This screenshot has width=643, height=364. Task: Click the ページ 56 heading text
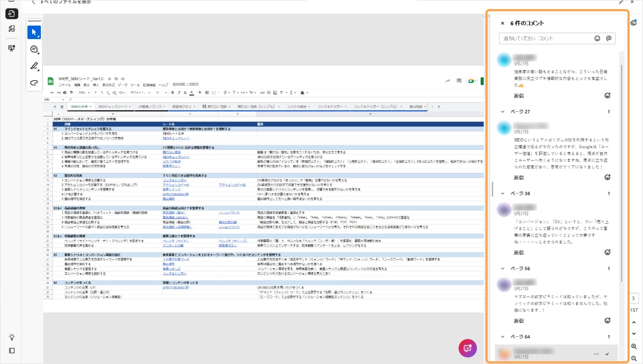point(520,268)
